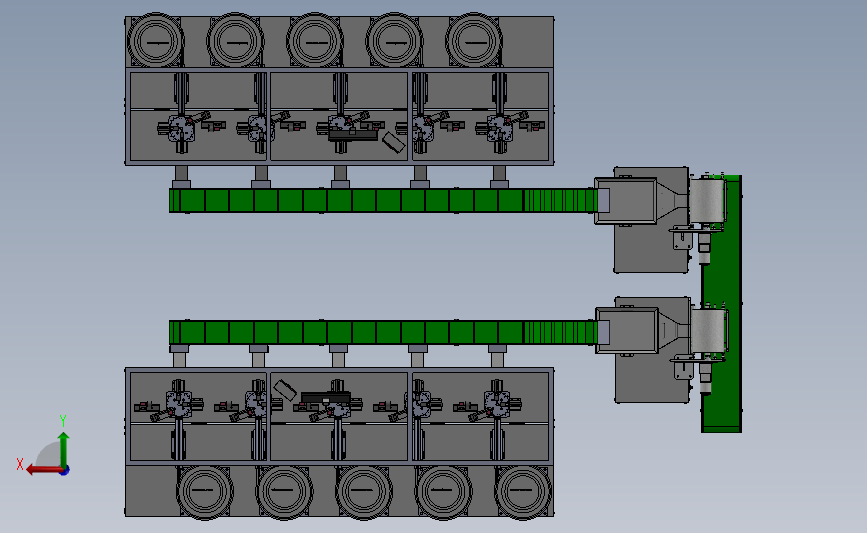
Task: Select the upper cylindrical roller drum beside the vertical conveyor
Action: [707, 200]
